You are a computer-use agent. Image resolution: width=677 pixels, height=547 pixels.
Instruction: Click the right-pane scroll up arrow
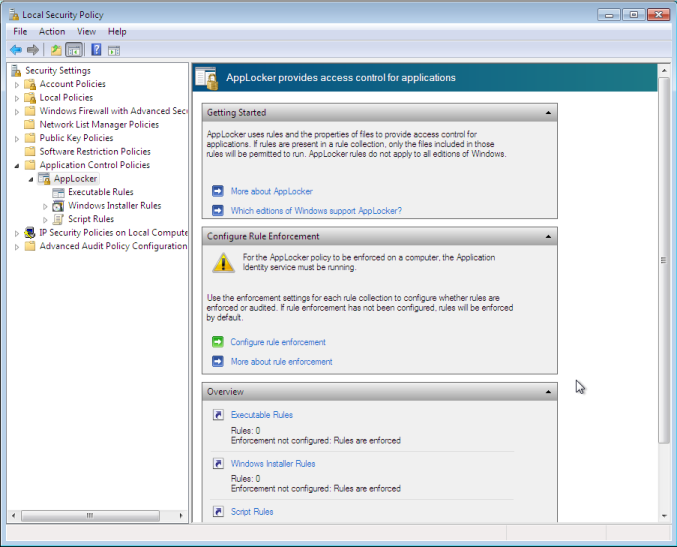664,70
